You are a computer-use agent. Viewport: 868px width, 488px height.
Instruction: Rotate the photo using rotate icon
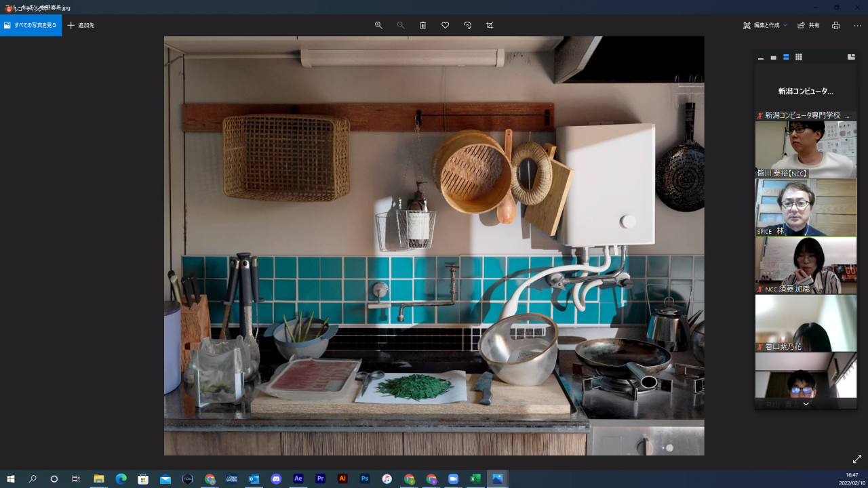click(467, 25)
